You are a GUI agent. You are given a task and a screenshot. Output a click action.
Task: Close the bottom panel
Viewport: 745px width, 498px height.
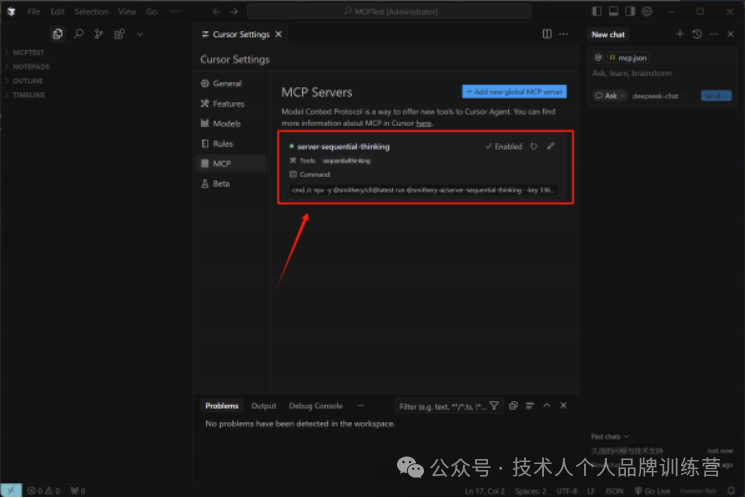564,406
